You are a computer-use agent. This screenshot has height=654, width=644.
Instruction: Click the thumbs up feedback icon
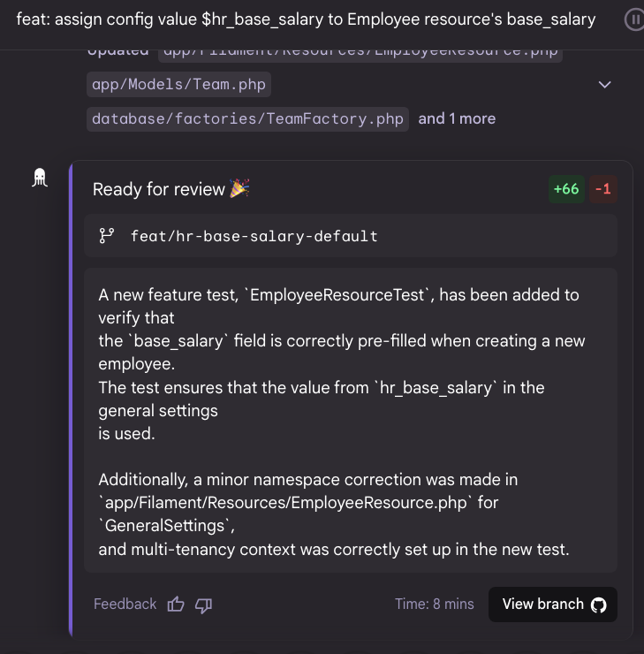[x=176, y=605]
